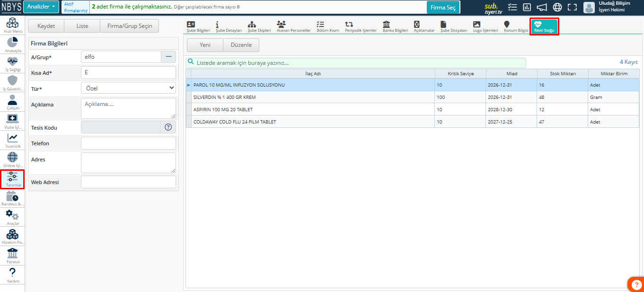
Task: Open the orange help bubble
Action: point(636,284)
